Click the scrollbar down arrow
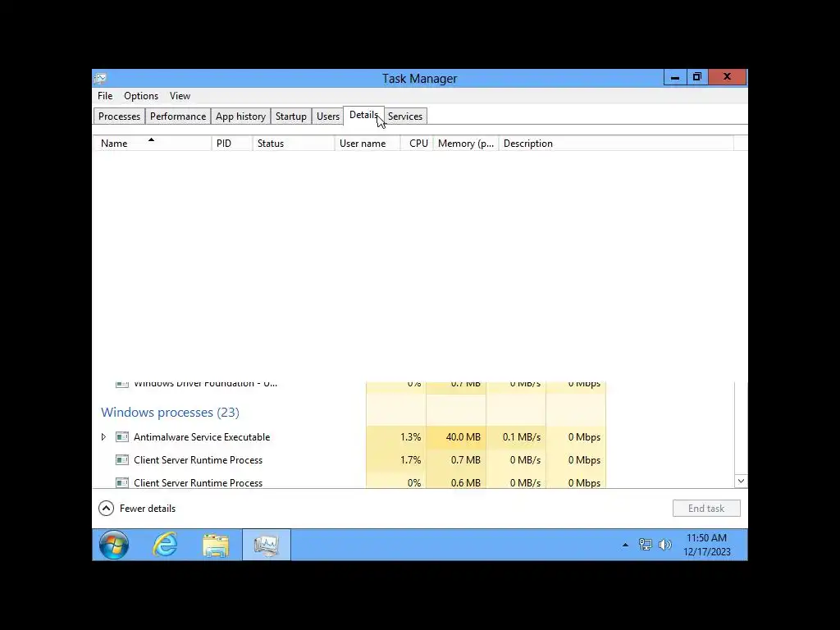The width and height of the screenshot is (840, 630). point(741,481)
